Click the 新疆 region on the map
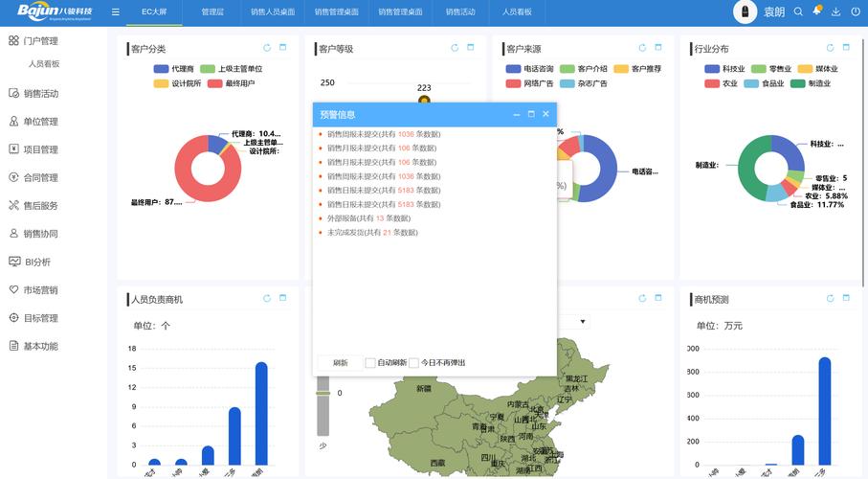 pos(424,388)
